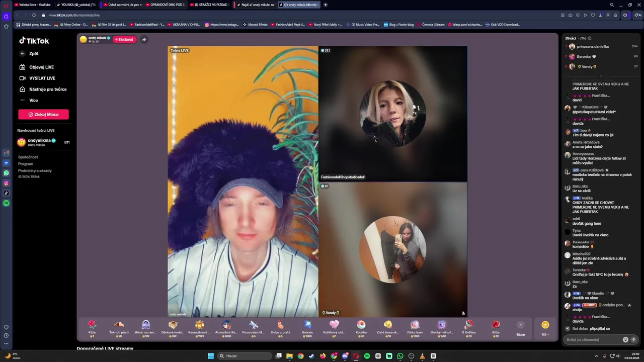Send the Měsíc na ram... gift
The height and width of the screenshot is (362, 644).
(146, 328)
